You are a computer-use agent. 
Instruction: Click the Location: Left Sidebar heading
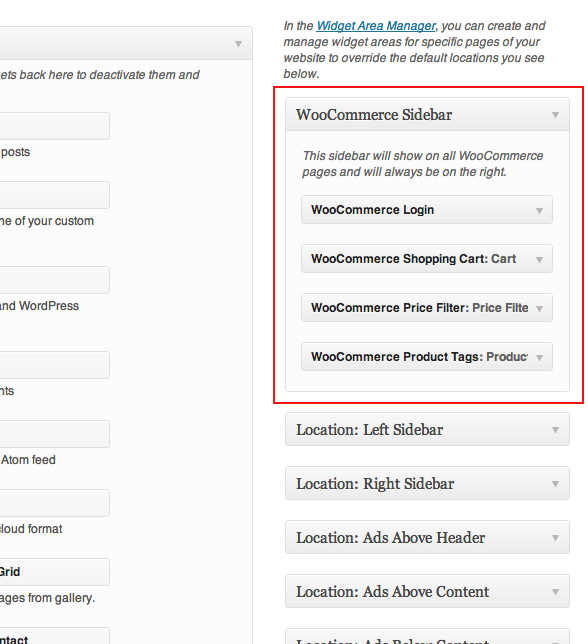pos(370,430)
